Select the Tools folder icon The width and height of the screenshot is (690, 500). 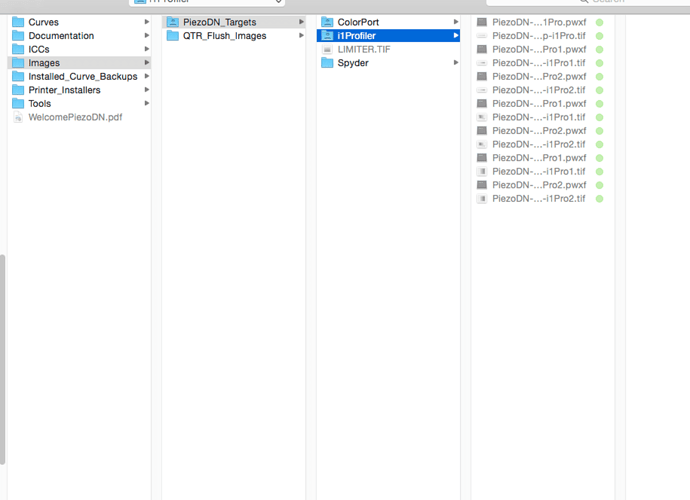[18, 104]
